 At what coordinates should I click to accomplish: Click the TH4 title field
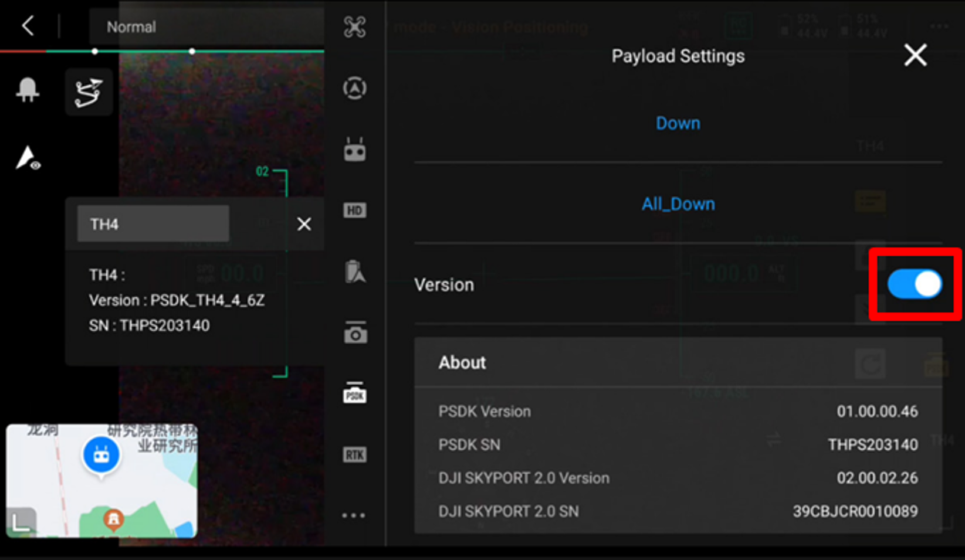[x=153, y=224]
